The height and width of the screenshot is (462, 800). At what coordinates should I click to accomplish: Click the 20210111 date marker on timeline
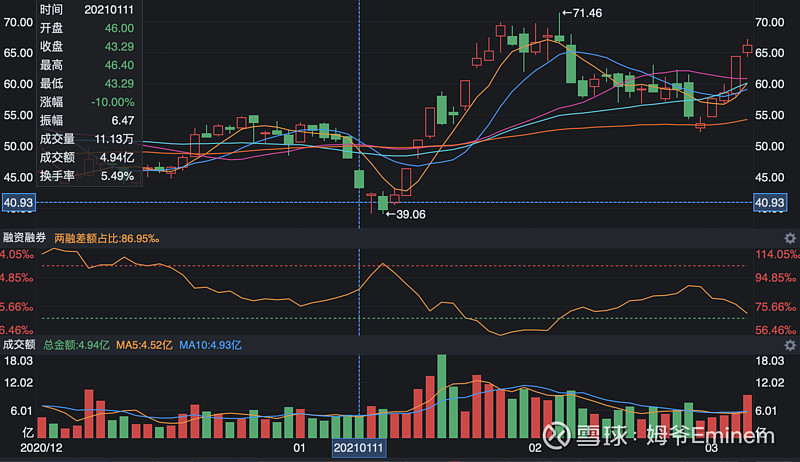pos(358,450)
